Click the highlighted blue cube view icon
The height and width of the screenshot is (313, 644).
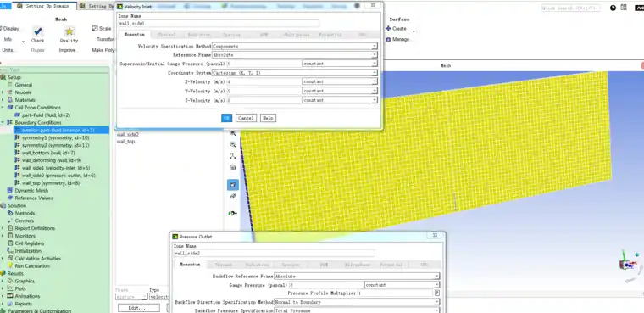tap(233, 185)
